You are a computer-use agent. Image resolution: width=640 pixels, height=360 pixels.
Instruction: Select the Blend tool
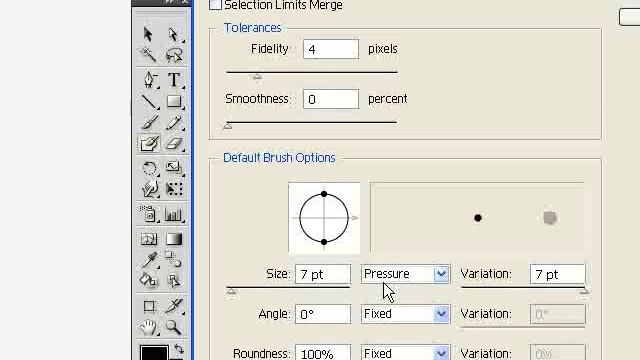tap(173, 260)
